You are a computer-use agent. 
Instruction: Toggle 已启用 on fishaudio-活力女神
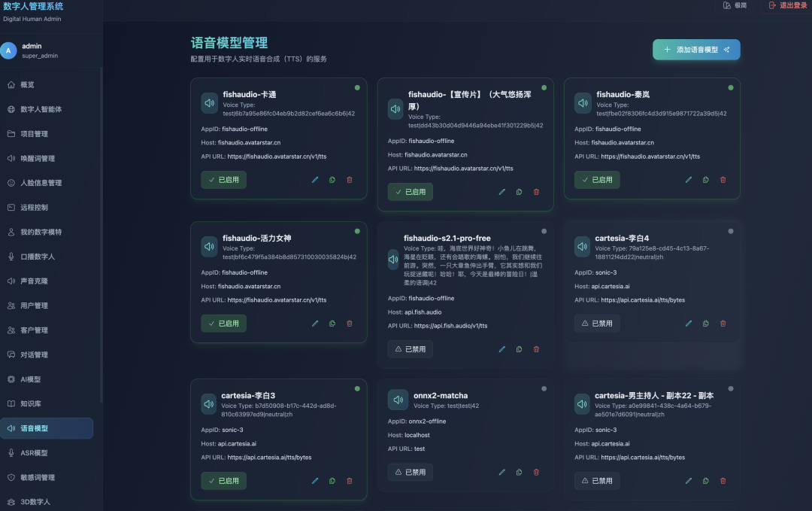(224, 324)
